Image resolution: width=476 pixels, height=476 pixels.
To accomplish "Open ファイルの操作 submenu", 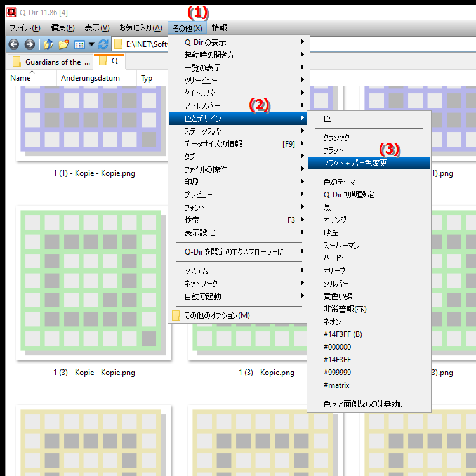I will pyautogui.click(x=238, y=169).
